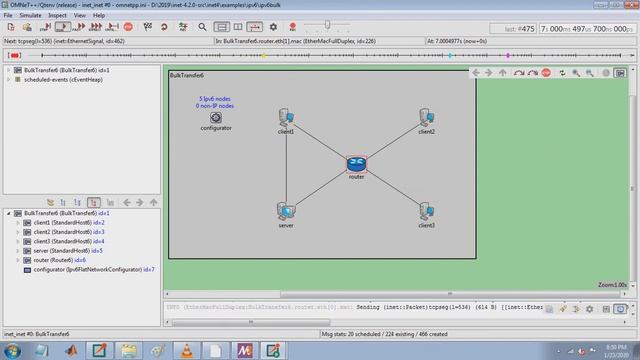
Task: Open the File menu
Action: click(x=8, y=15)
